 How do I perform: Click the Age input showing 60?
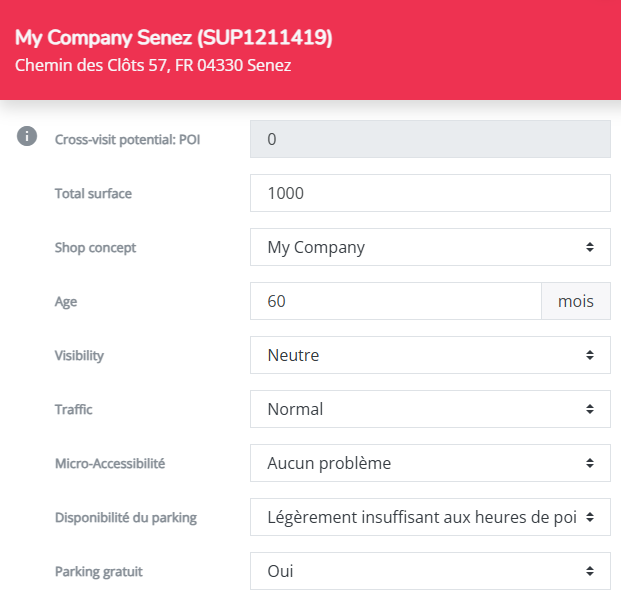[396, 301]
